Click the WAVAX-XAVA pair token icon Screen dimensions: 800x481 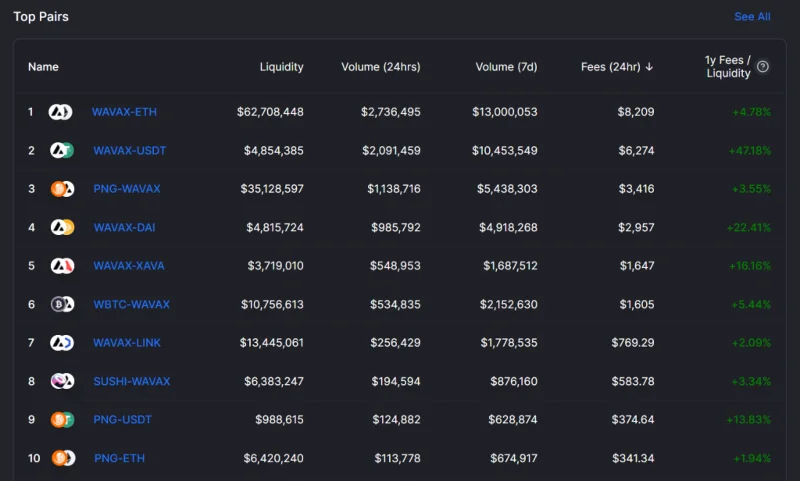(x=62, y=266)
